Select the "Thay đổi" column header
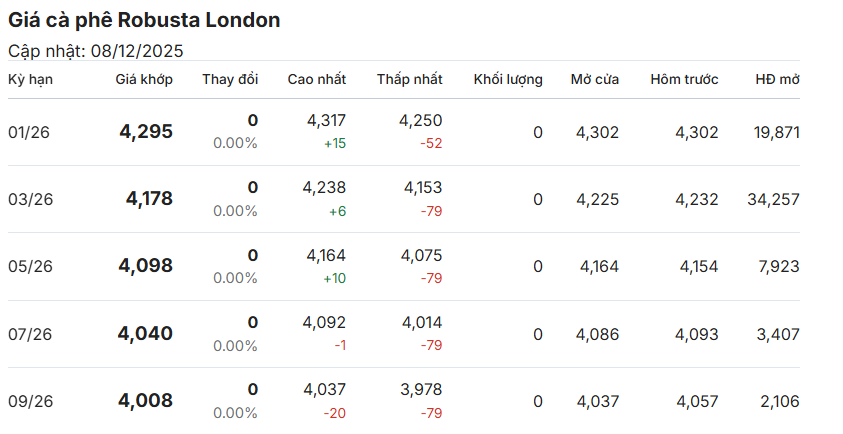The width and height of the screenshot is (843, 434). pyautogui.click(x=230, y=79)
